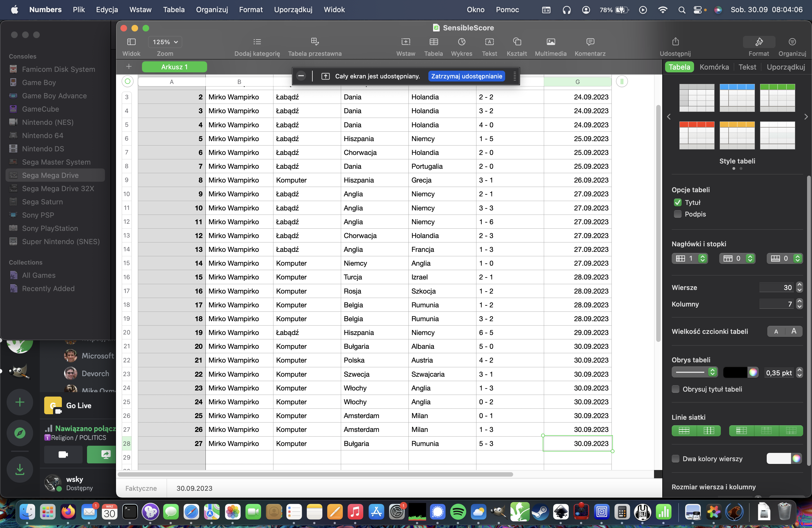Click the Dodaj kategorię icon

coord(257,42)
